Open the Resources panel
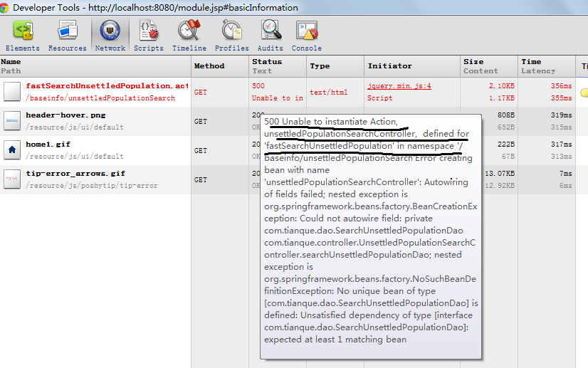The width and height of the screenshot is (588, 368). point(68,36)
